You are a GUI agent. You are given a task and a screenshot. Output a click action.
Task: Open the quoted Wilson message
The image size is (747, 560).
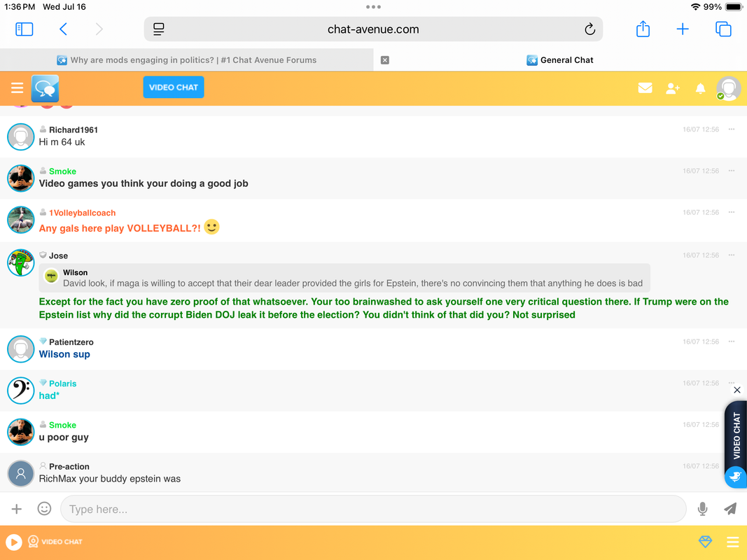tap(344, 278)
